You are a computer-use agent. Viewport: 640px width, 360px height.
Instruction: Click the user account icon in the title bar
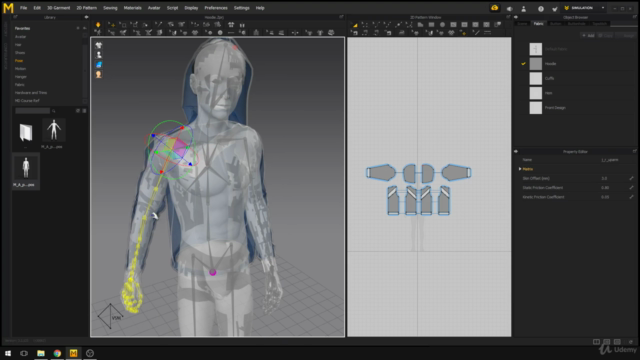[524, 8]
